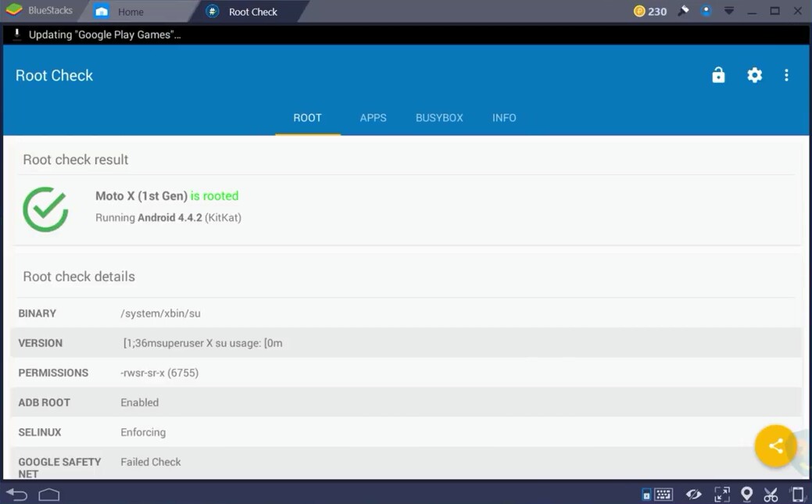This screenshot has height=504, width=812.
Task: Click the Android back arrow button
Action: coord(16,495)
